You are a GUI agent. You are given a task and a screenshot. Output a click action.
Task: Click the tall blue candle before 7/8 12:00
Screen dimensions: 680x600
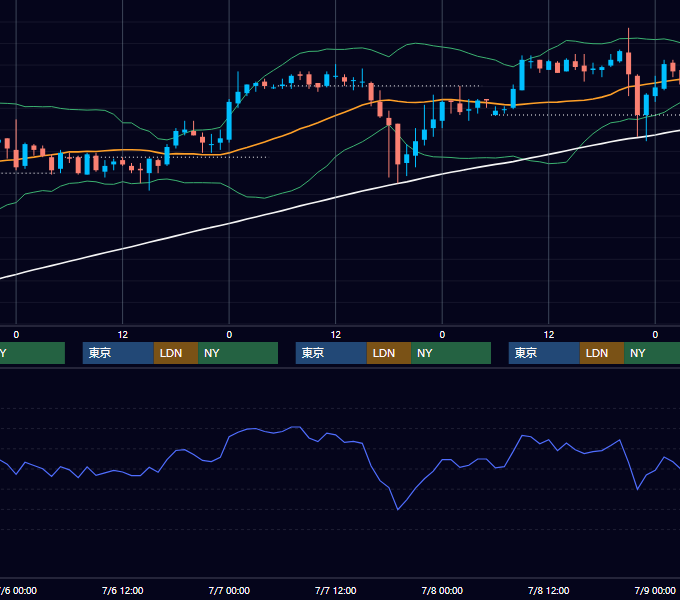click(x=522, y=75)
